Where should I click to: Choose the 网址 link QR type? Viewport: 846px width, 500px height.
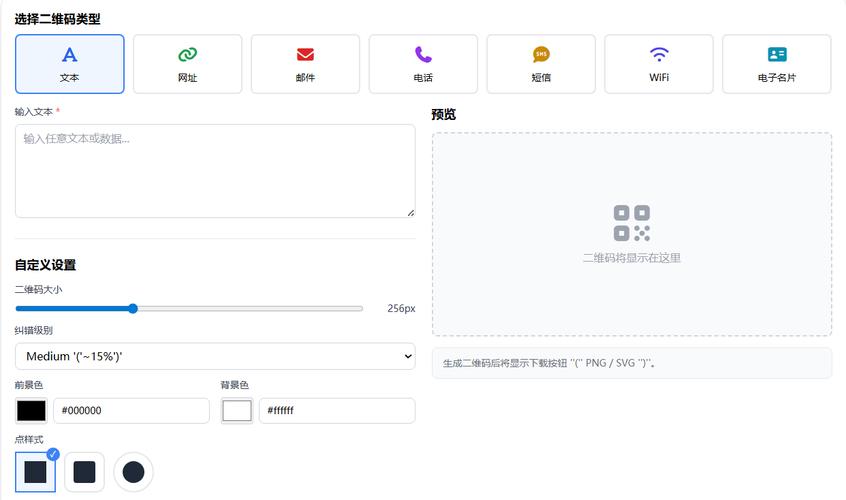click(x=187, y=64)
